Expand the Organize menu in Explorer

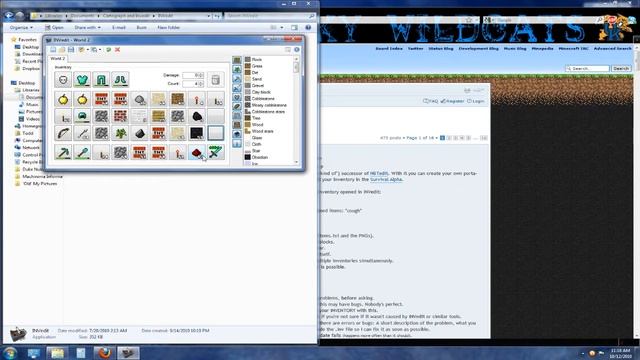tap(21, 27)
